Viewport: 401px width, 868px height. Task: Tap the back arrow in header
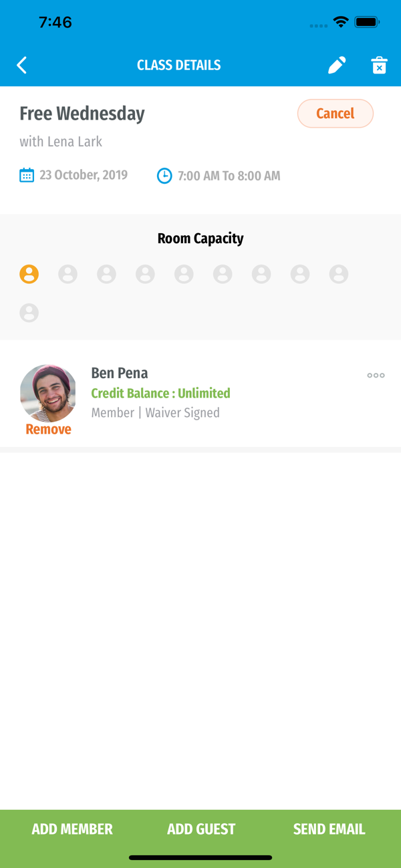pyautogui.click(x=22, y=65)
